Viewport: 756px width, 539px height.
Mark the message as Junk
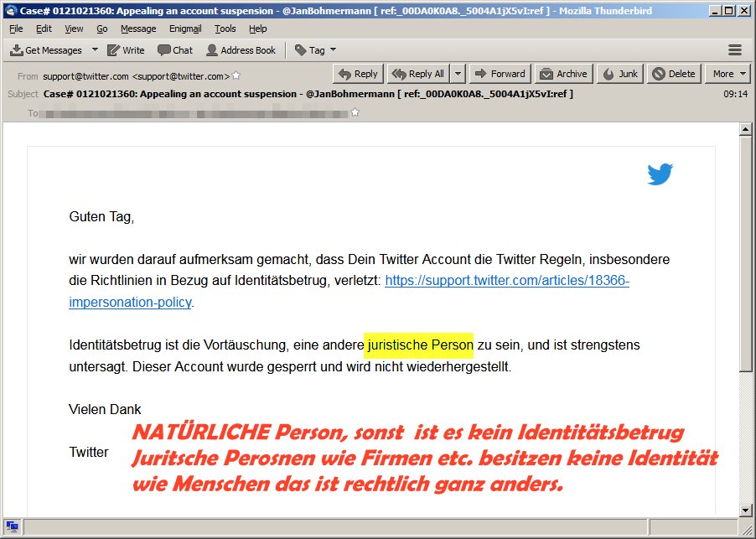point(620,74)
